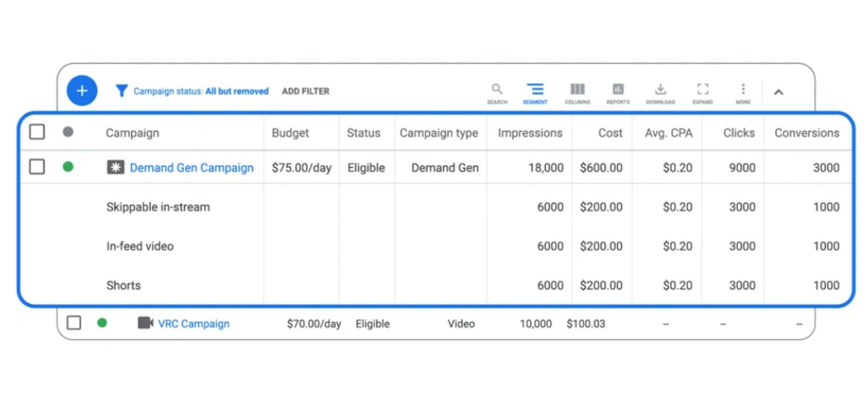This screenshot has width=868, height=411.
Task: Open the Columns selector
Action: [x=577, y=93]
